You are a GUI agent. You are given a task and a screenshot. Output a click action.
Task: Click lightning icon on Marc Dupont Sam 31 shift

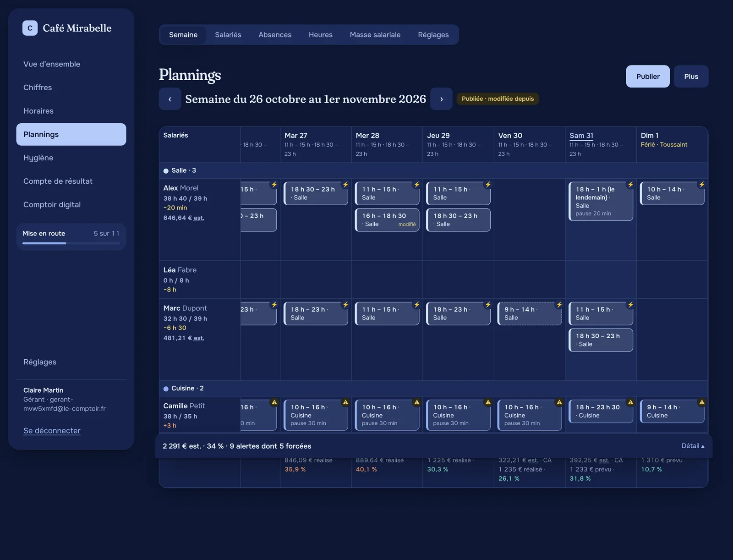[x=630, y=305]
